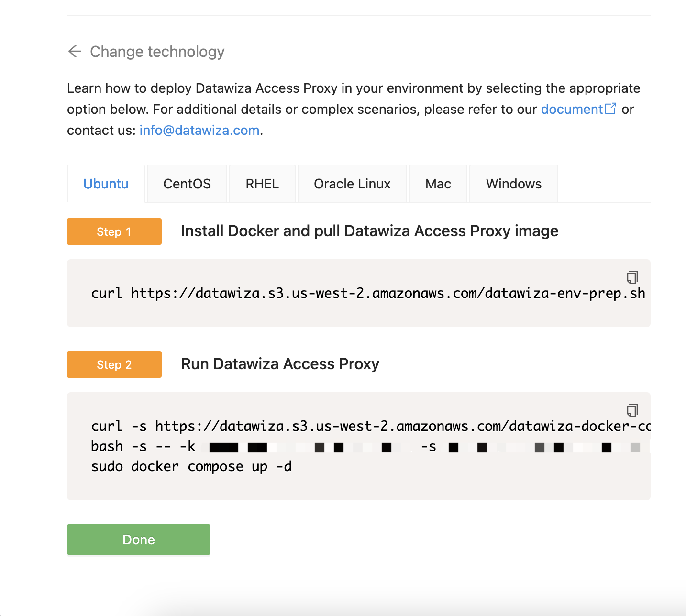Viewport: 686px width, 616px height.
Task: Click Change technology text link
Action: pos(157,52)
